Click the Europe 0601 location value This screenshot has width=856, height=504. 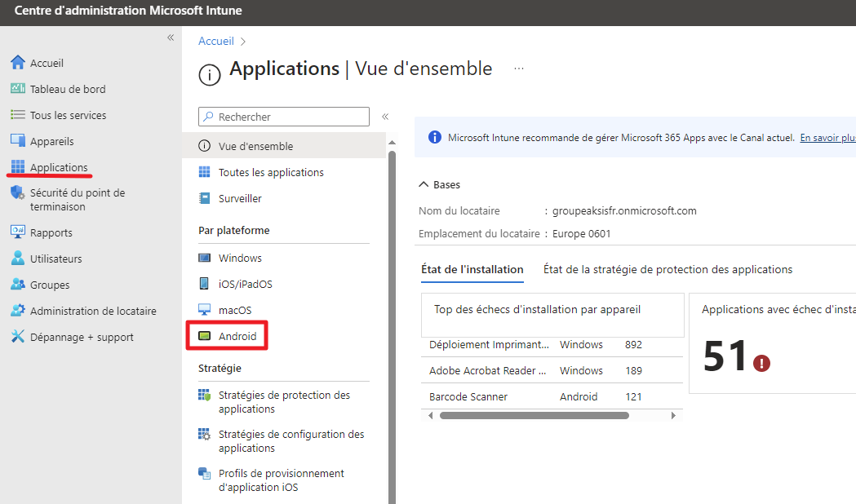(581, 233)
